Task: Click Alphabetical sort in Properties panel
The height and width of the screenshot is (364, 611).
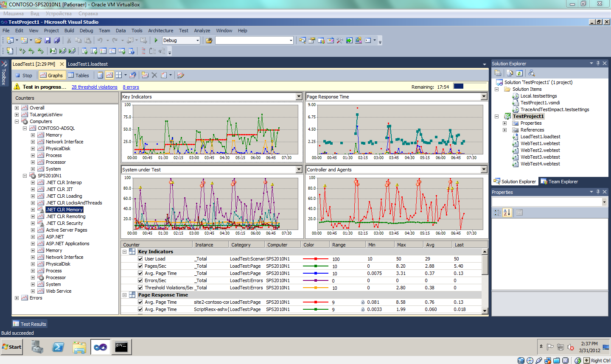Action: tap(507, 213)
